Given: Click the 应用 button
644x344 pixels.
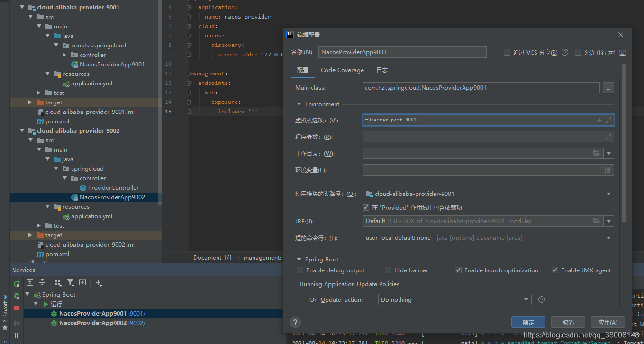Looking at the screenshot, I should [608, 322].
